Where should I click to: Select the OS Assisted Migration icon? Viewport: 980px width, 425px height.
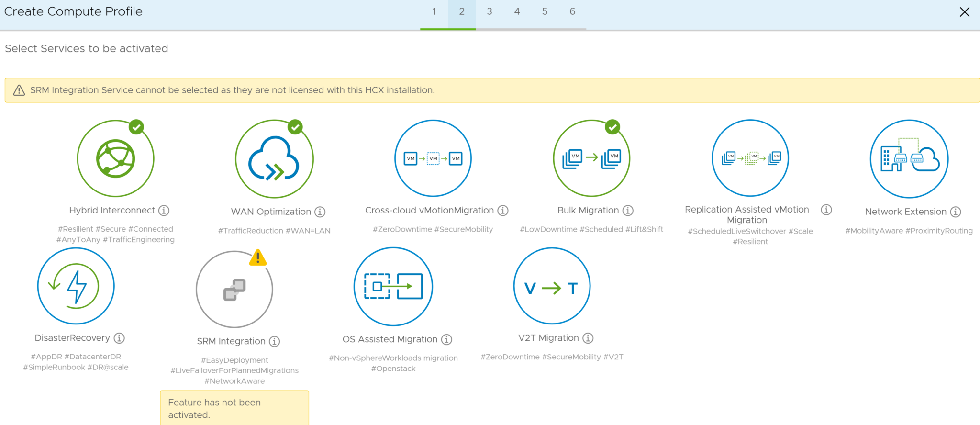[x=393, y=286]
